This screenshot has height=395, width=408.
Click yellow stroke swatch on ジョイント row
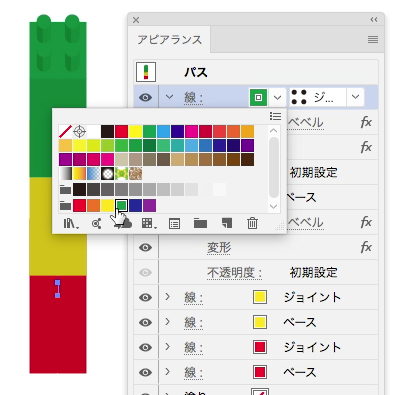point(260,297)
